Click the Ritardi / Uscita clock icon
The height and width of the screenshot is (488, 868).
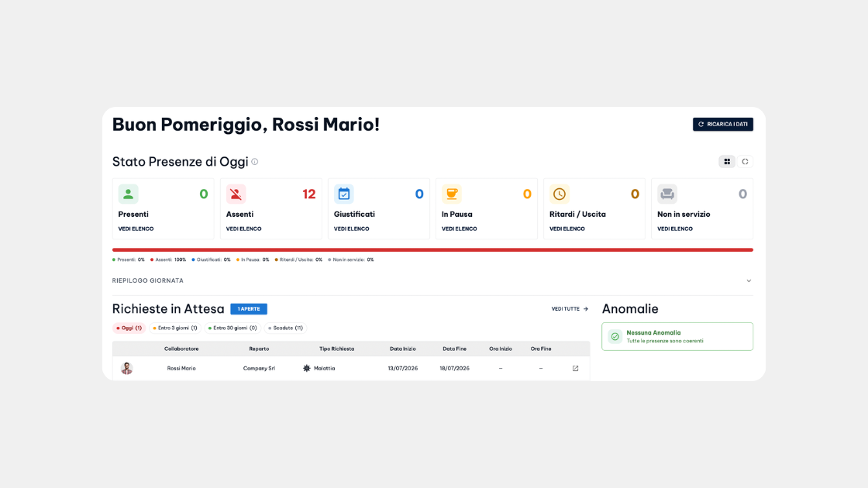559,194
